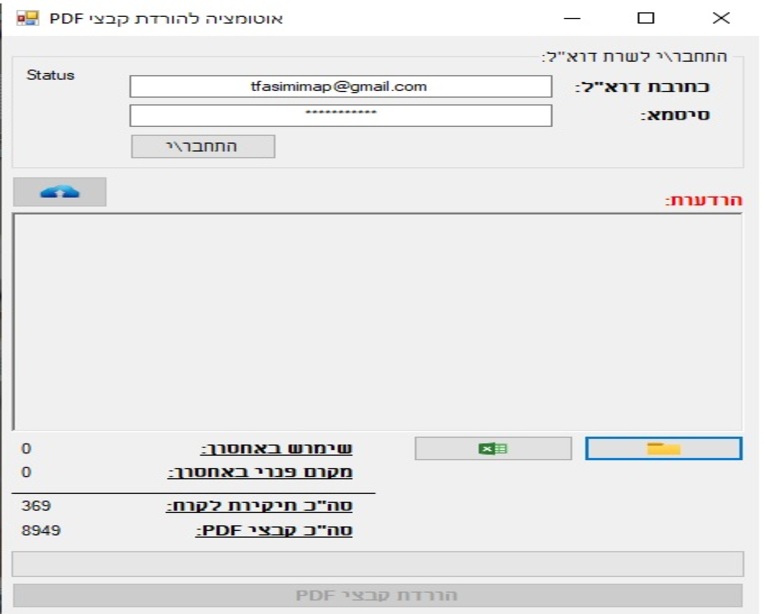Click the red הודעות: heading
The image size is (764, 614).
[x=704, y=200]
